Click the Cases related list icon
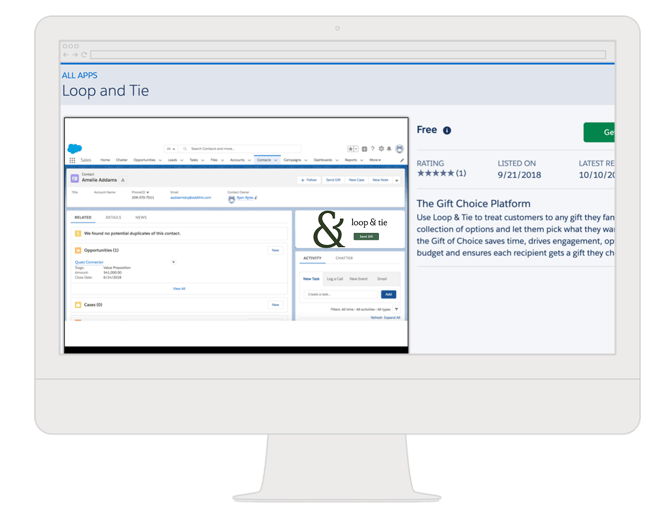This screenshot has width=670, height=520. pyautogui.click(x=78, y=305)
